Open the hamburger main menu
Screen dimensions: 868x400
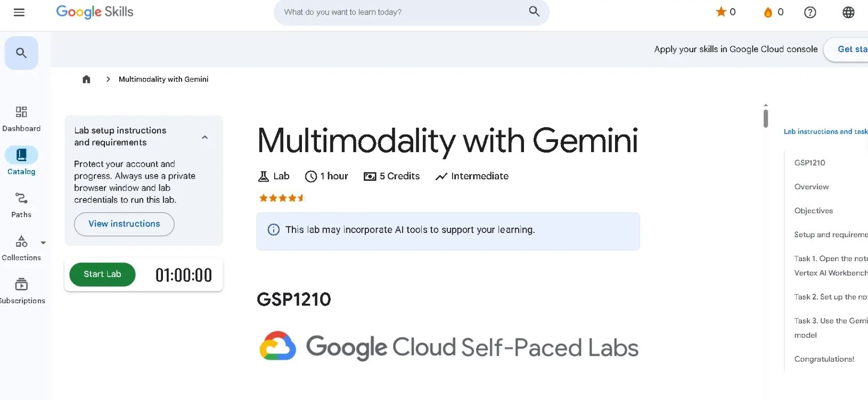point(19,12)
